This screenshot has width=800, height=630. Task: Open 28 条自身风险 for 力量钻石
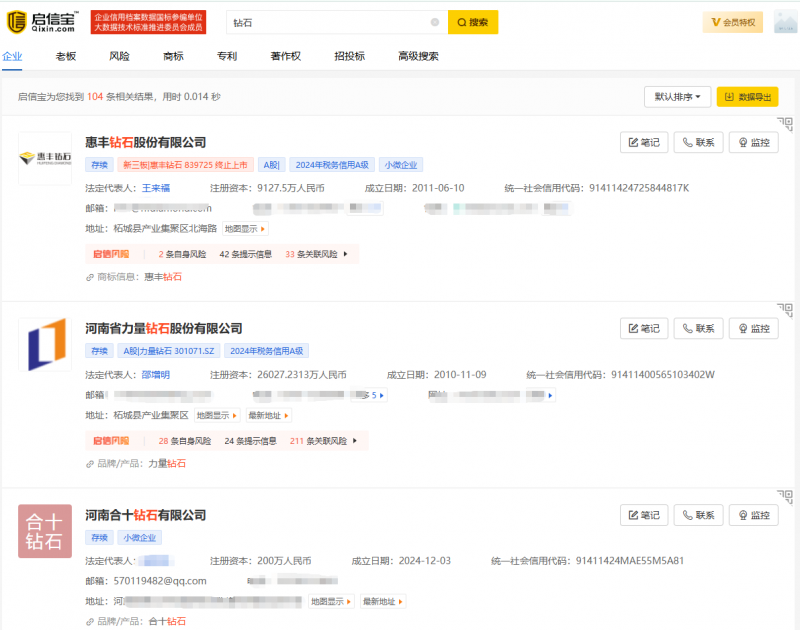(185, 441)
